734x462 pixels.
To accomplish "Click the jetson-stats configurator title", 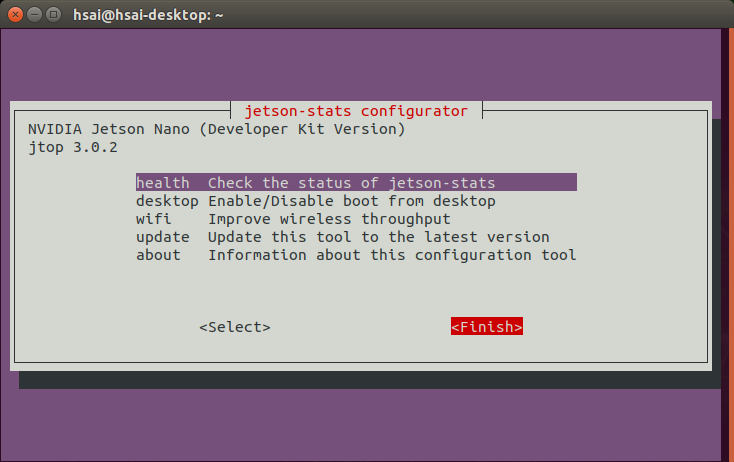I will click(x=356, y=111).
